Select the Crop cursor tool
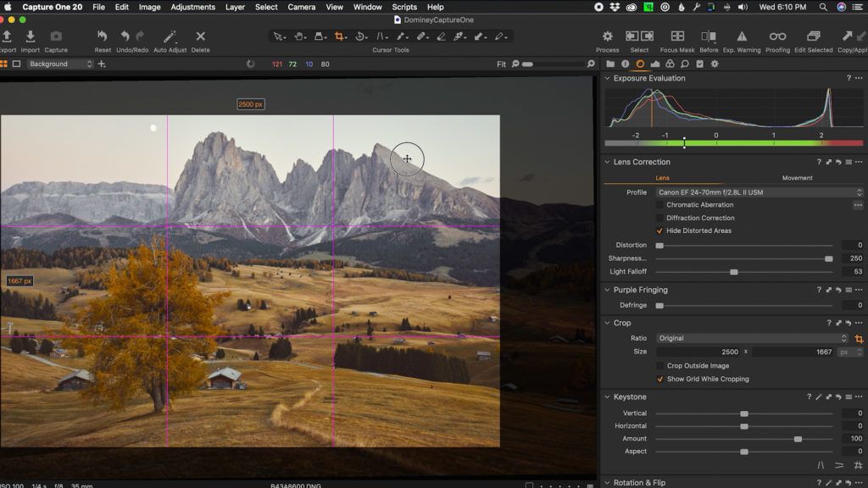This screenshot has height=488, width=868. click(x=339, y=36)
